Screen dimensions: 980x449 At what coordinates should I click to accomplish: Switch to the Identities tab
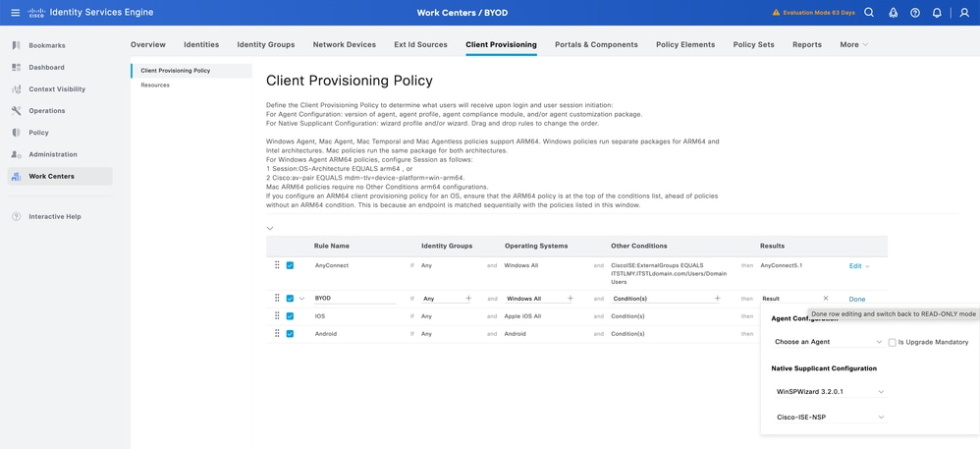coord(201,44)
